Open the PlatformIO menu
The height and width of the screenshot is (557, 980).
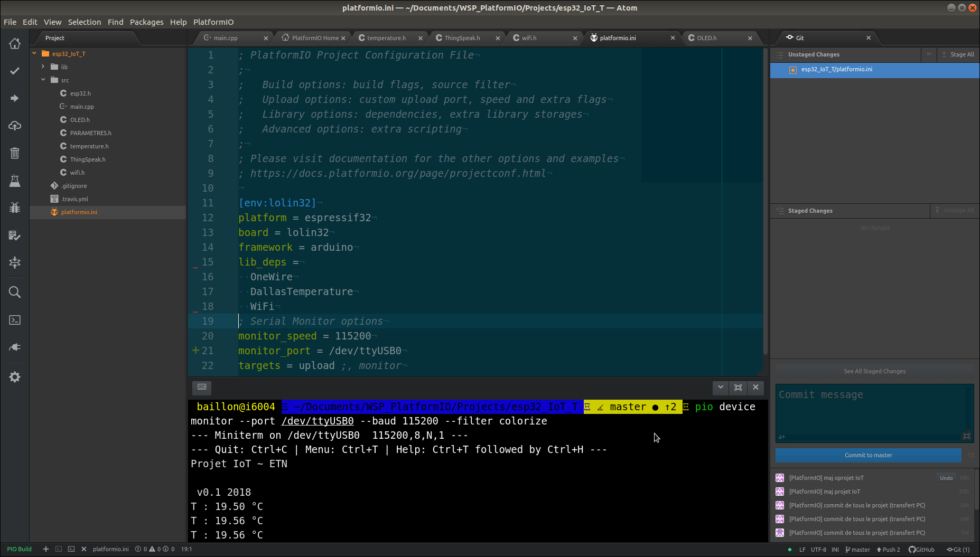[213, 22]
